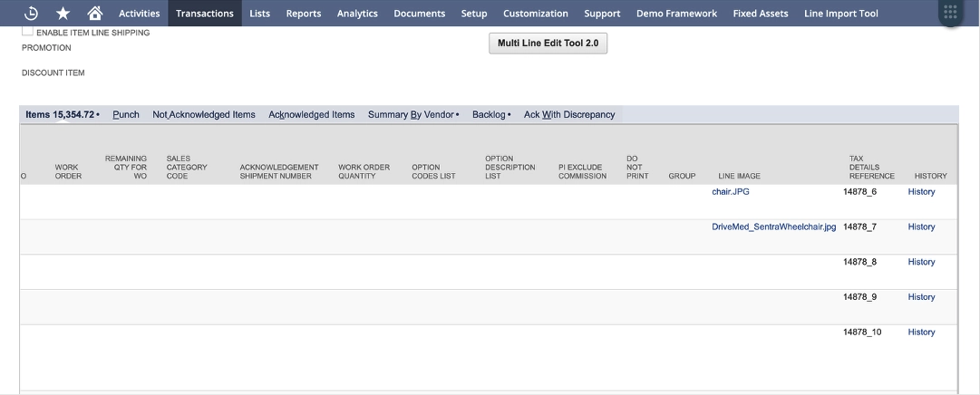This screenshot has width=980, height=395.
Task: Click Remaining Qty For WO column header
Action: point(126,168)
